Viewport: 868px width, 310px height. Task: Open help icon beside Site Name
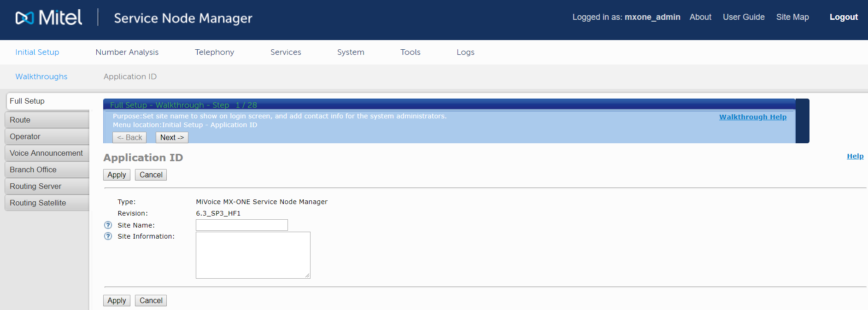pos(108,225)
